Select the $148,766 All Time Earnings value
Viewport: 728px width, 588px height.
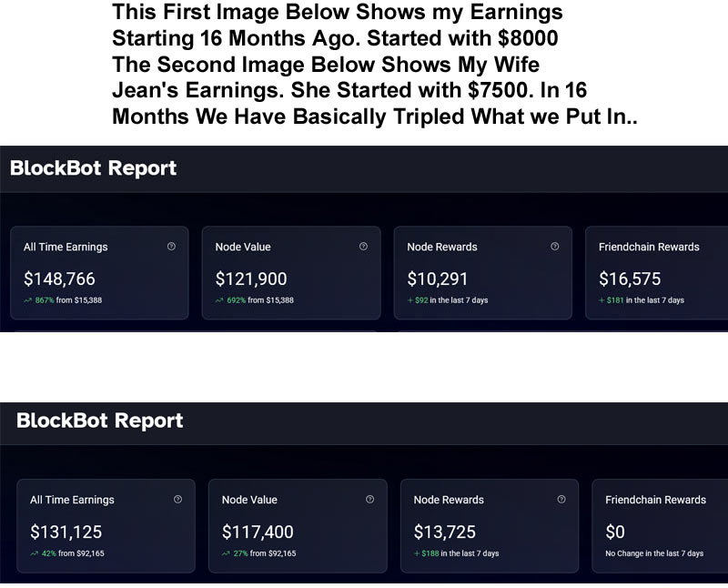59,279
